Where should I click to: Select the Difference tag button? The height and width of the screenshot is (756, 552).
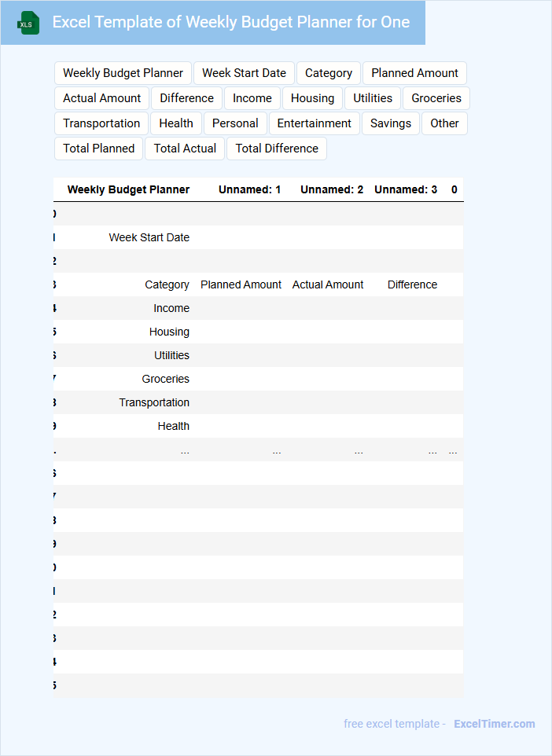click(186, 98)
